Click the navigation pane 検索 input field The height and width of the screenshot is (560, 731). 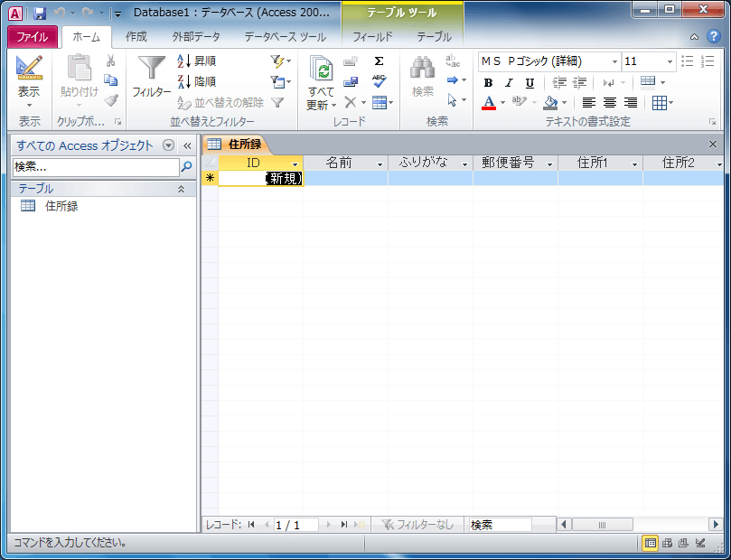coord(96,167)
